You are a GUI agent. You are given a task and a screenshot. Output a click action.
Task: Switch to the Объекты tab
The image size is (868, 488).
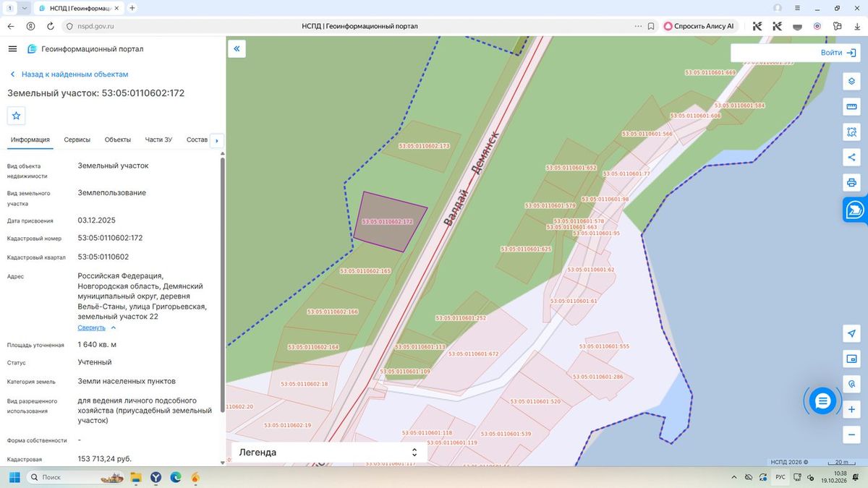[x=118, y=140]
